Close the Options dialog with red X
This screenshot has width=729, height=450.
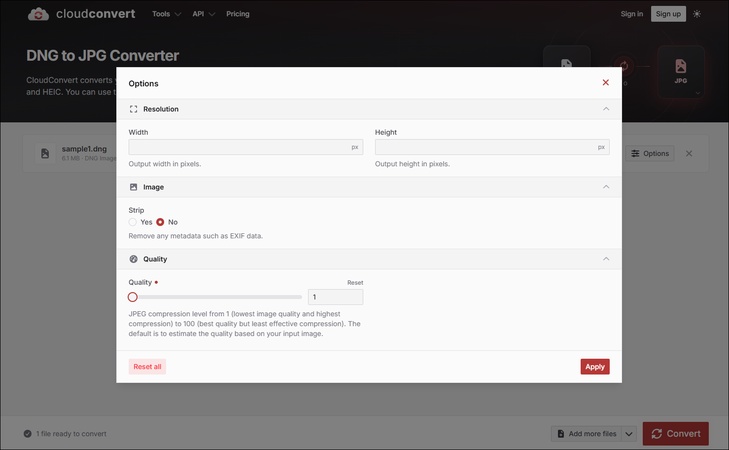pyautogui.click(x=605, y=82)
